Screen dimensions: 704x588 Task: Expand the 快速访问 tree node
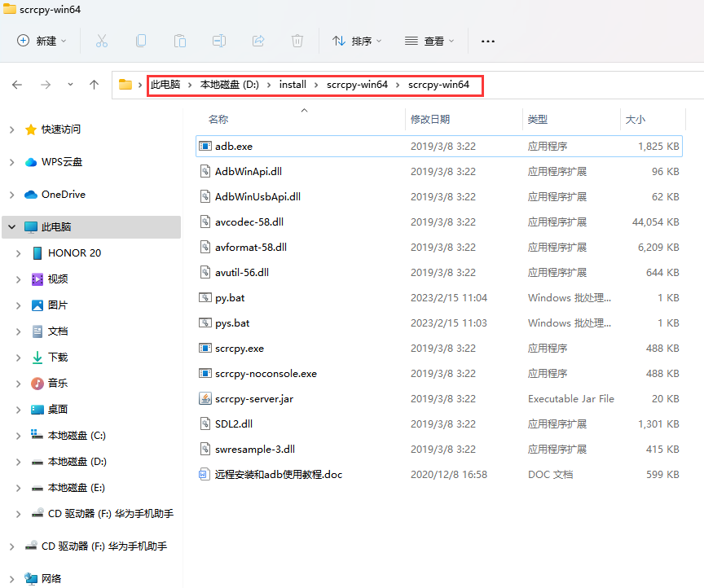(12, 129)
